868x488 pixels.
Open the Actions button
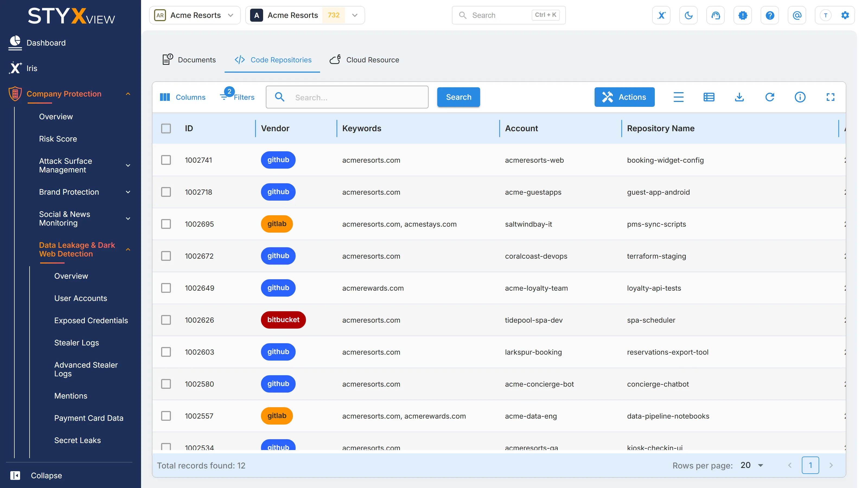624,97
